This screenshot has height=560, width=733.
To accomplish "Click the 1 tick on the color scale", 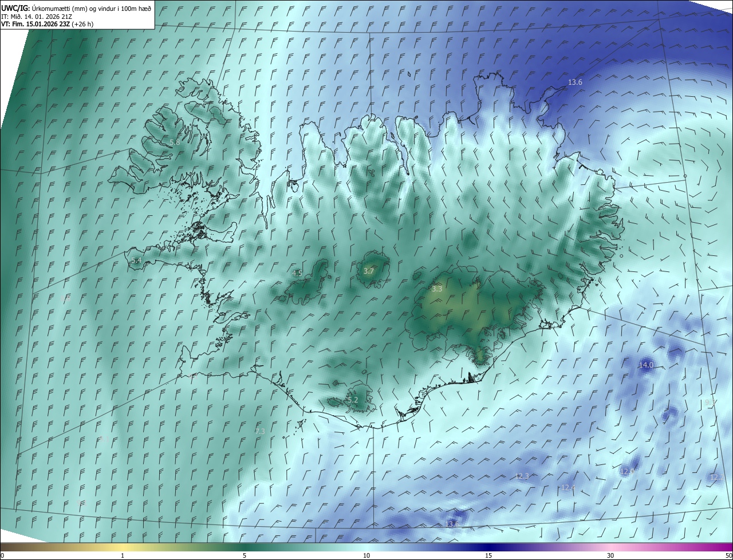I will (x=123, y=555).
